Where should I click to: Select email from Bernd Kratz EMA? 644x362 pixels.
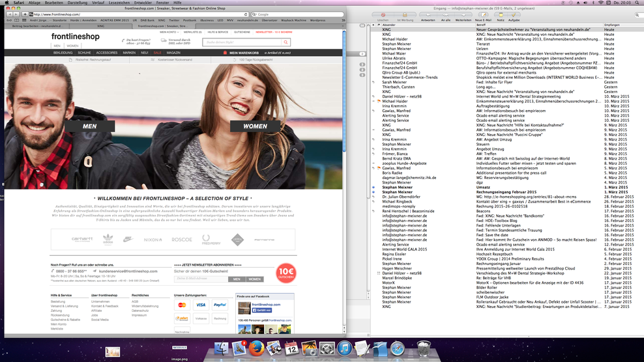click(x=506, y=158)
